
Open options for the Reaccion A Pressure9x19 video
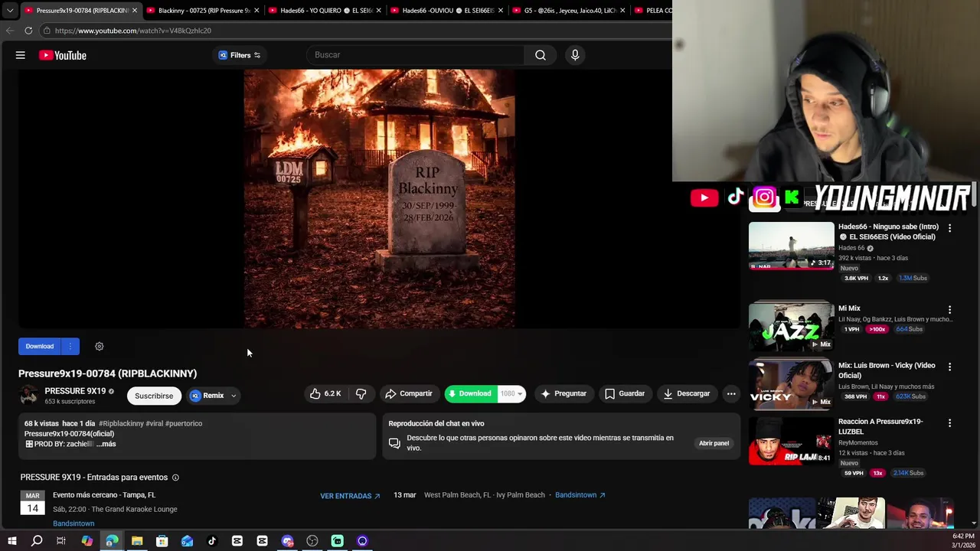coord(949,423)
